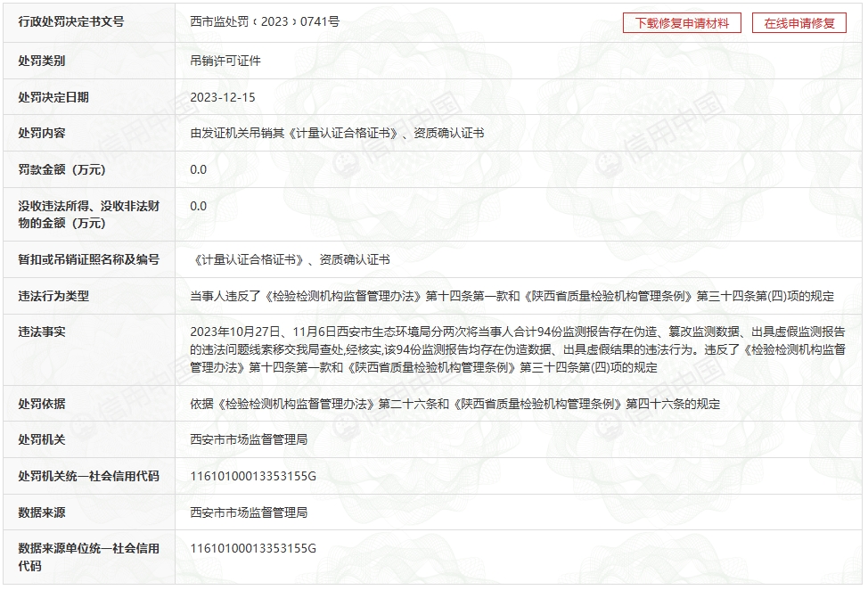The width and height of the screenshot is (868, 590).
Task: Click the 违法行为类型 description text
Action: (x=512, y=296)
